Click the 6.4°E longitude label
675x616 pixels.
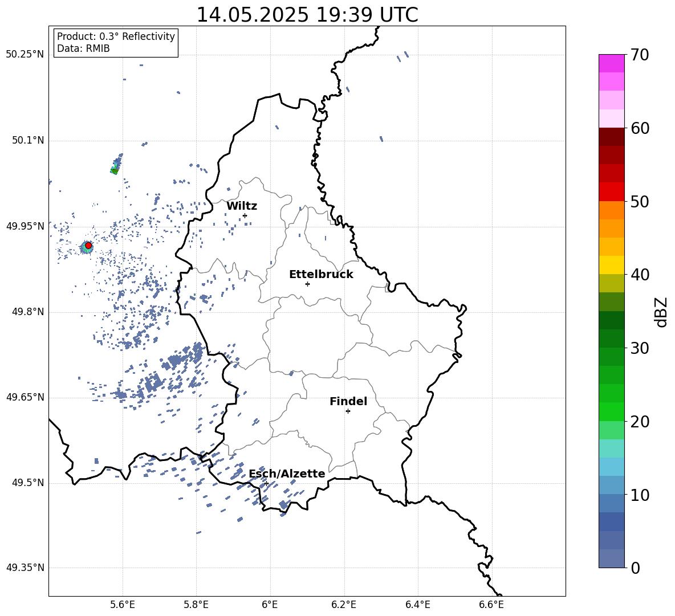click(x=417, y=605)
